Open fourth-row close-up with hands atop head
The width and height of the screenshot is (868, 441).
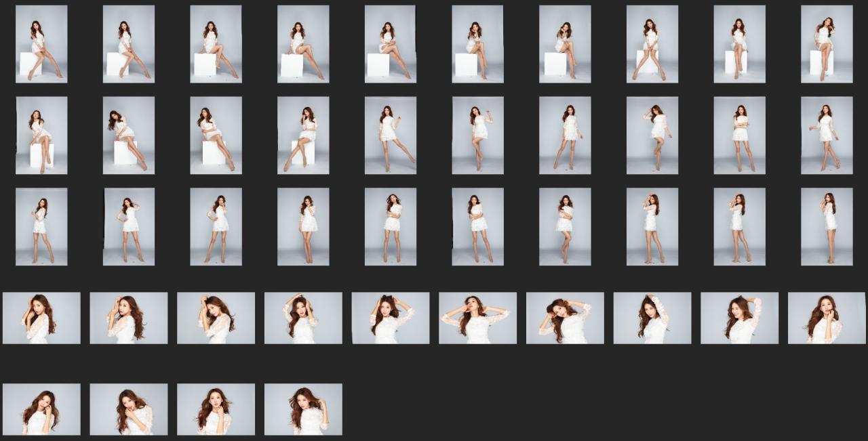click(391, 318)
